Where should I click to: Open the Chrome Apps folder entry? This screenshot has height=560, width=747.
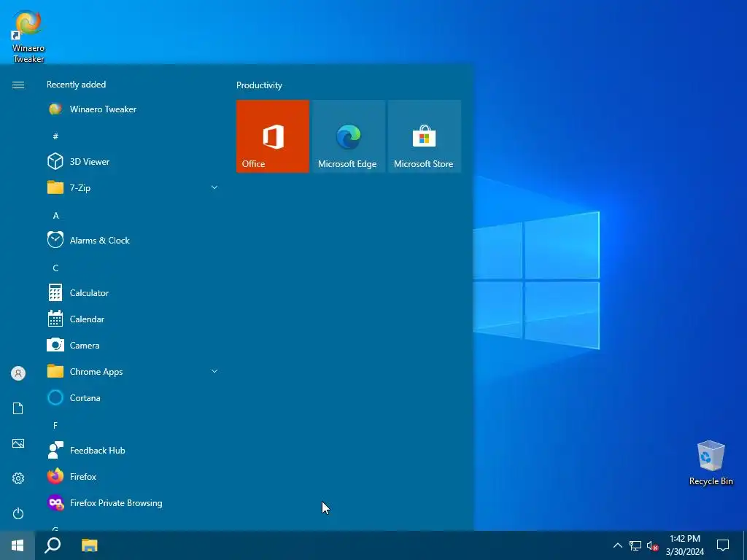tap(133, 371)
